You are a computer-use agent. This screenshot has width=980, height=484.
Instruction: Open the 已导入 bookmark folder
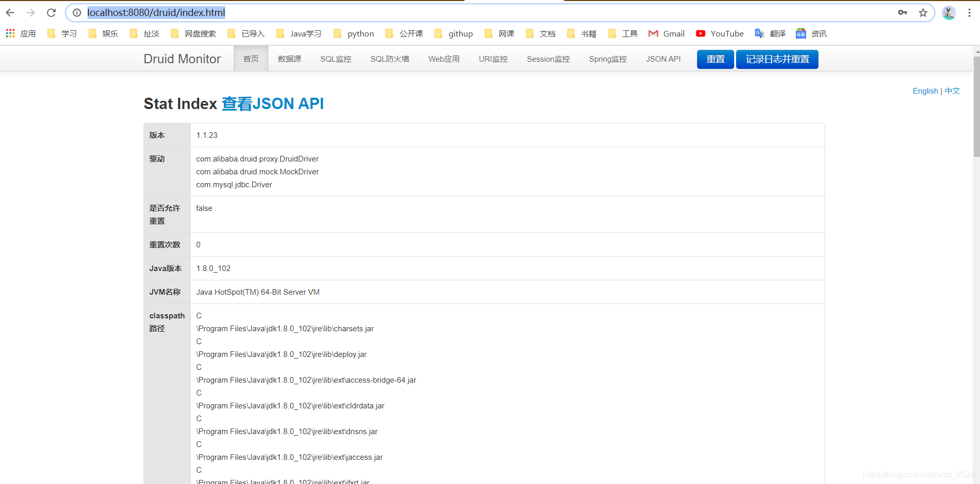[245, 33]
